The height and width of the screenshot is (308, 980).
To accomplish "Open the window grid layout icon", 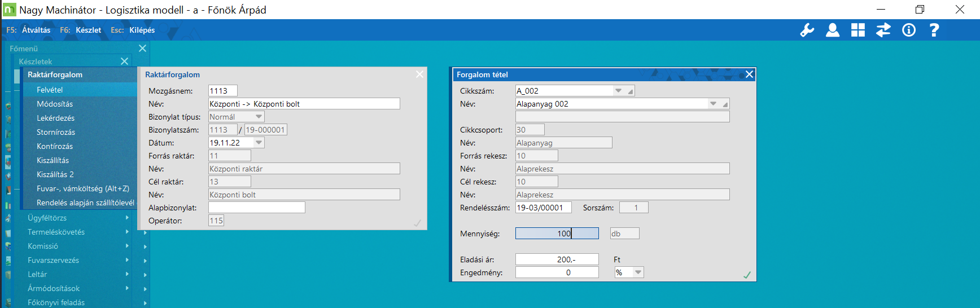I will point(858,30).
